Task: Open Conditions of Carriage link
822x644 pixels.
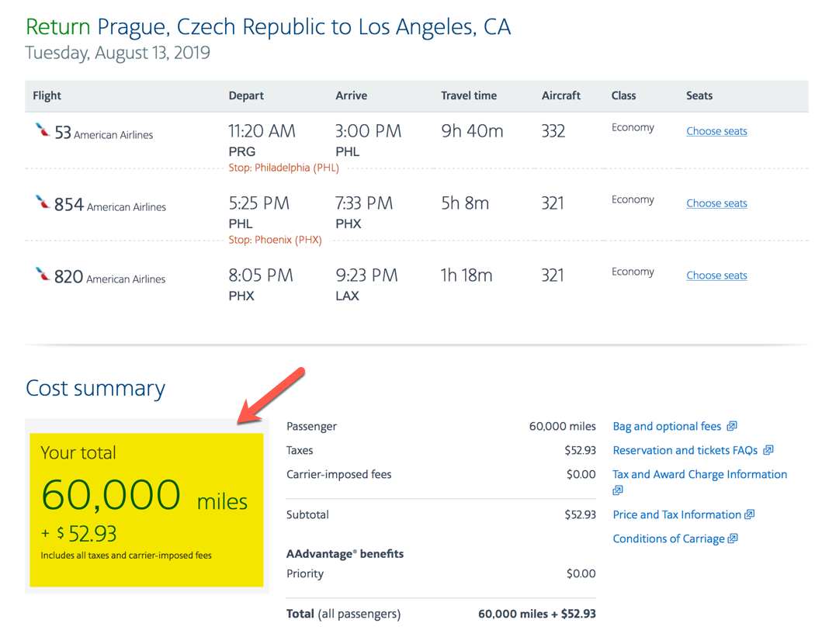Action: coord(668,539)
